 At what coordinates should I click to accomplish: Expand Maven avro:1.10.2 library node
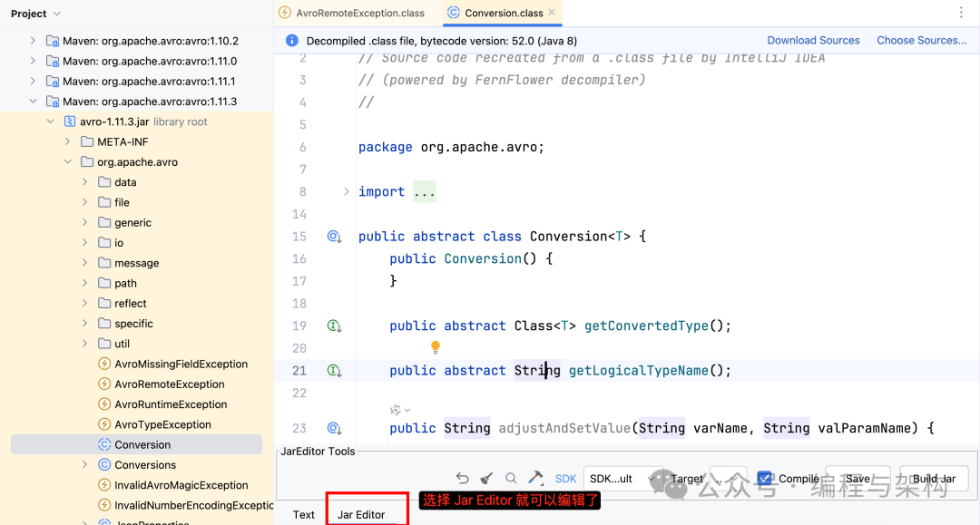[34, 41]
